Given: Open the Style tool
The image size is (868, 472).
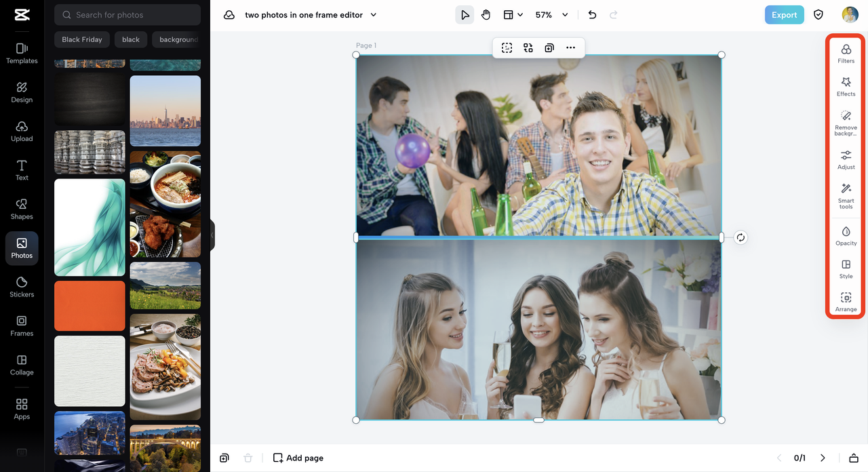Looking at the screenshot, I should click(846, 269).
